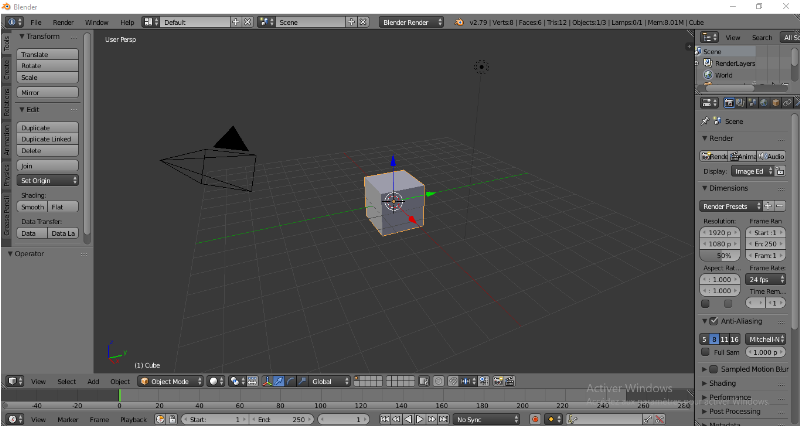Click the Render Layers properties tab icon
This screenshot has width=800, height=426.
pyautogui.click(x=741, y=102)
